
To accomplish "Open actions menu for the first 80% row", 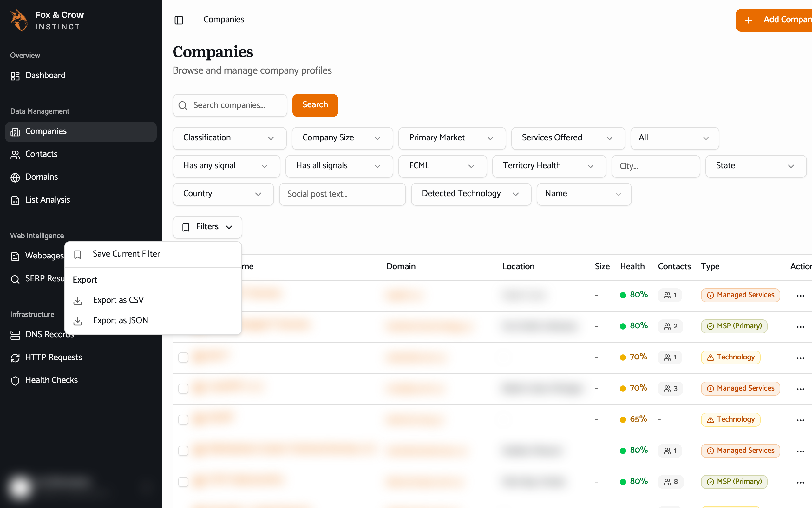I will point(800,296).
